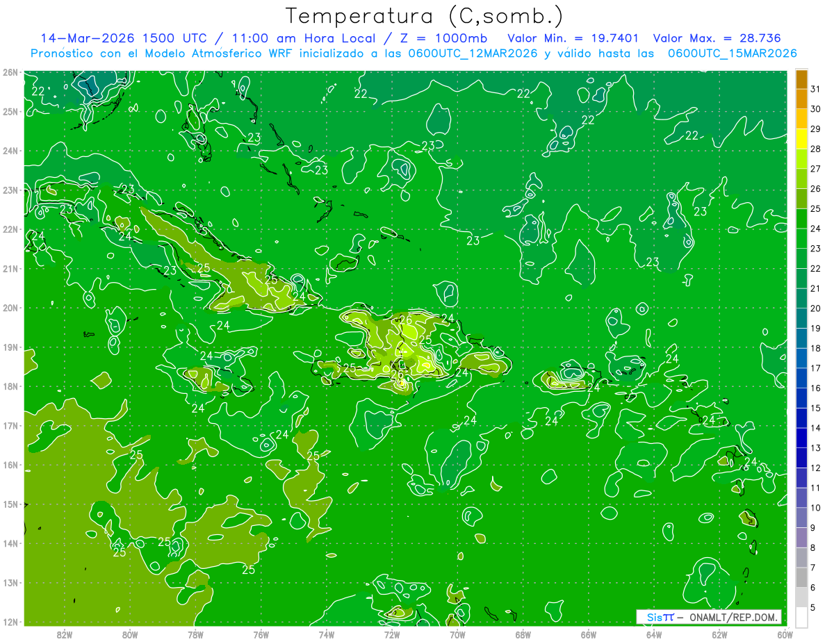Click the valid-until time '0600UTC_15MAR2026'
Image resolution: width=834 pixels, height=644 pixels.
click(732, 53)
